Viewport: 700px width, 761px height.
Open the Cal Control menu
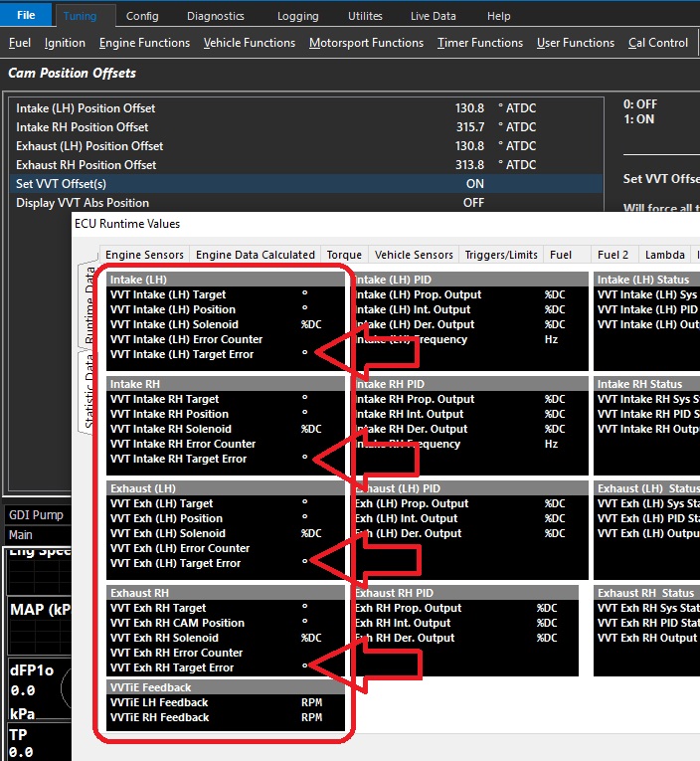tap(657, 43)
